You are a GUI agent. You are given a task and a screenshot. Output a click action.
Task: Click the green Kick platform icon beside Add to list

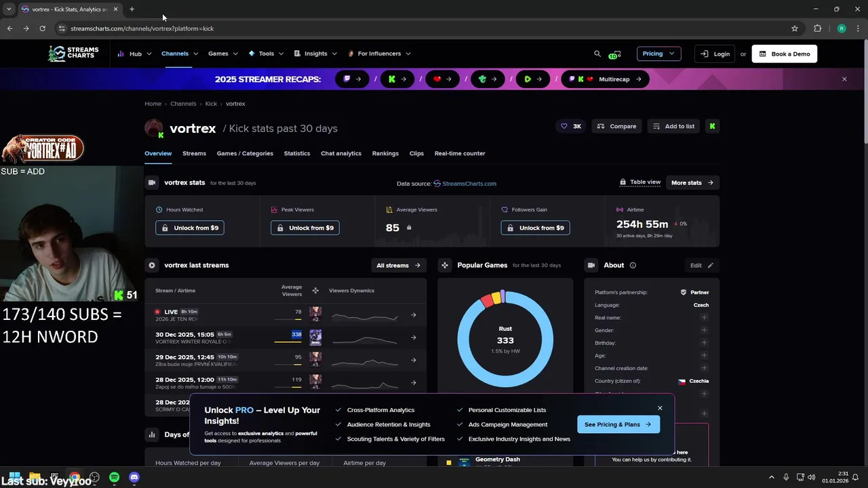tap(712, 126)
